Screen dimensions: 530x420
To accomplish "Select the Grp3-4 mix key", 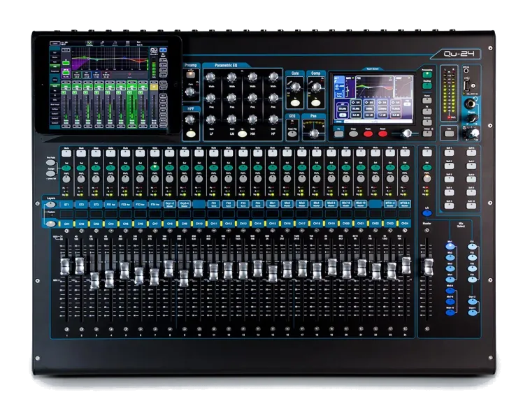I will click(x=472, y=312).
